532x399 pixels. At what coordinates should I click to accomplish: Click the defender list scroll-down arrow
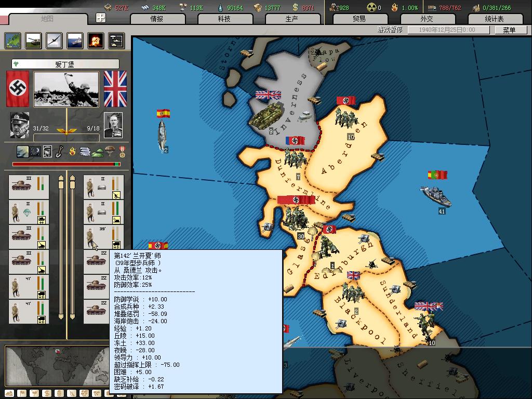point(72,316)
